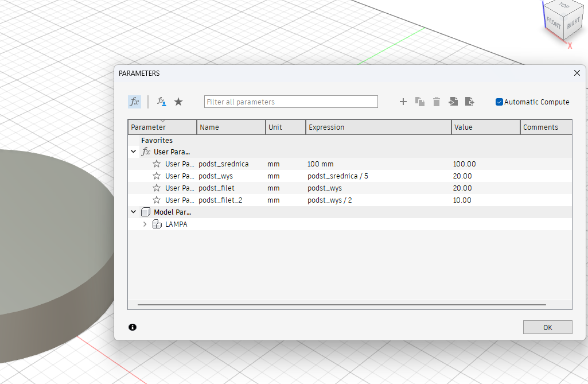
Task: Sort by the Name column header
Action: [231, 127]
